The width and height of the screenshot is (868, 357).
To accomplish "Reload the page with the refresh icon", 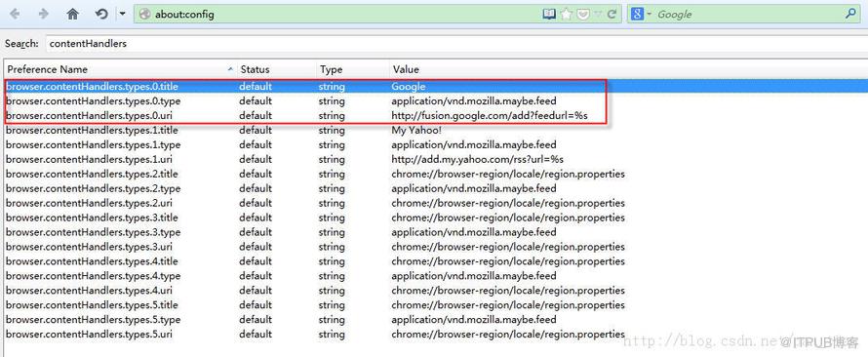I will [x=612, y=15].
